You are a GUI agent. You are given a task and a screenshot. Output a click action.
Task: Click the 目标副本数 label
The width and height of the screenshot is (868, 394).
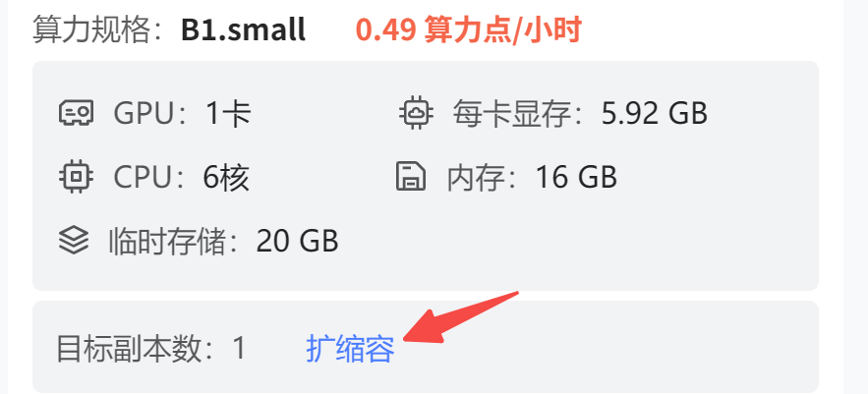[129, 349]
